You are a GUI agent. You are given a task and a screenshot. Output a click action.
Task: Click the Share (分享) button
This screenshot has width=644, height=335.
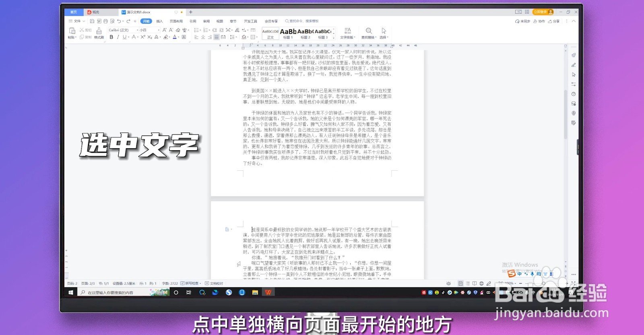pyautogui.click(x=554, y=21)
